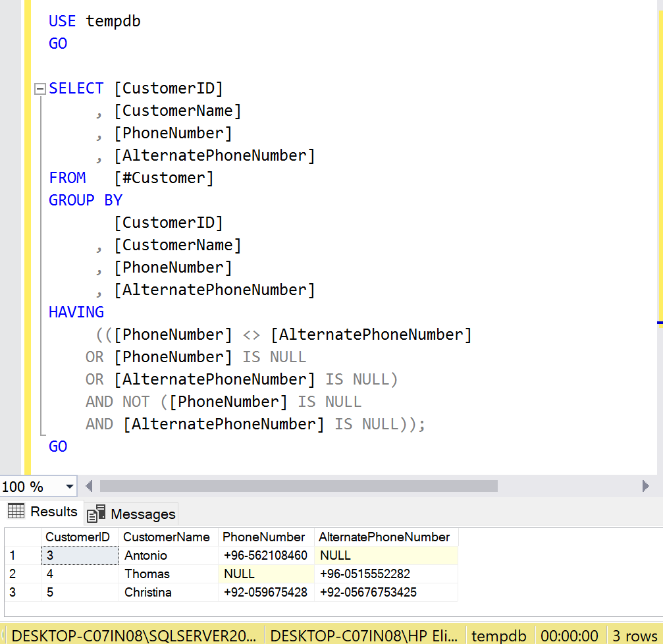The image size is (663, 644).
Task: Collapse the SELECT statement code block
Action: click(40, 88)
